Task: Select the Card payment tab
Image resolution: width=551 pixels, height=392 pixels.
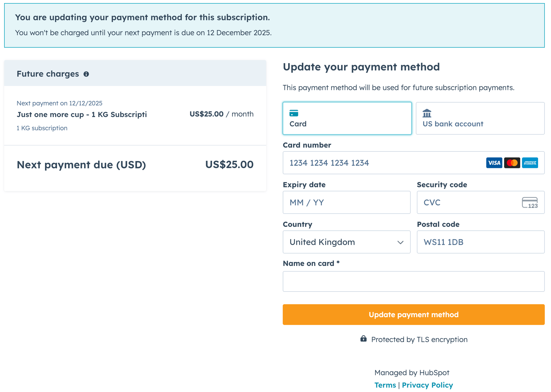Action: [x=347, y=118]
